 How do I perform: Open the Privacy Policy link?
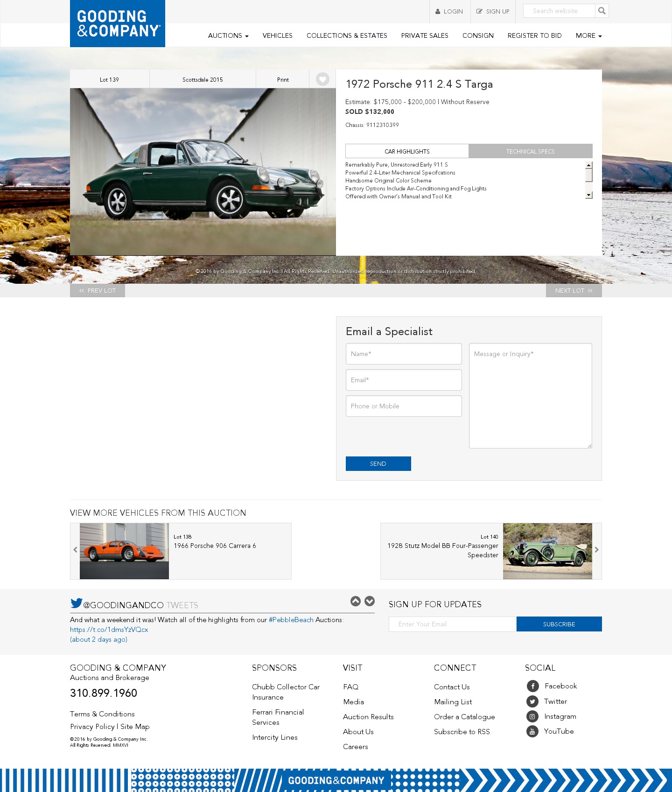(x=92, y=727)
